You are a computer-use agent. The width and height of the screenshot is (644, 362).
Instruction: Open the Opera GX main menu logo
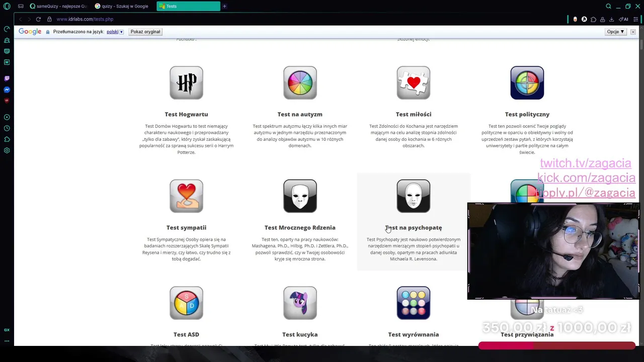tap(7, 7)
